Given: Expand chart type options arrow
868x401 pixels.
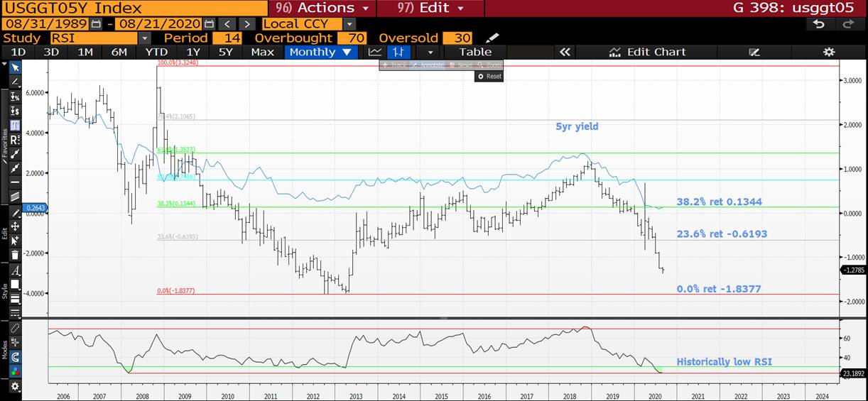Looking at the screenshot, I should point(430,52).
